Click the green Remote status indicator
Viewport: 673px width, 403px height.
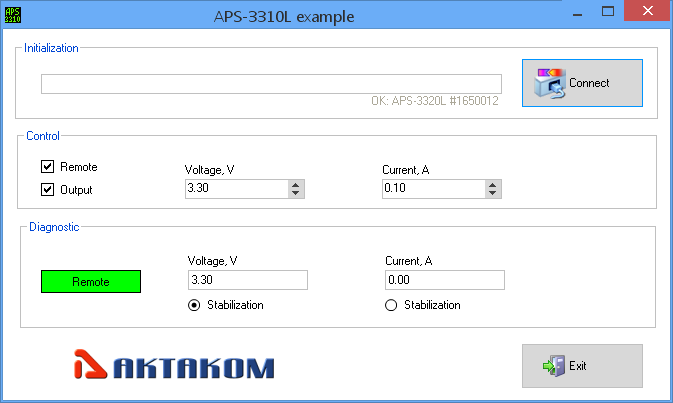[91, 282]
